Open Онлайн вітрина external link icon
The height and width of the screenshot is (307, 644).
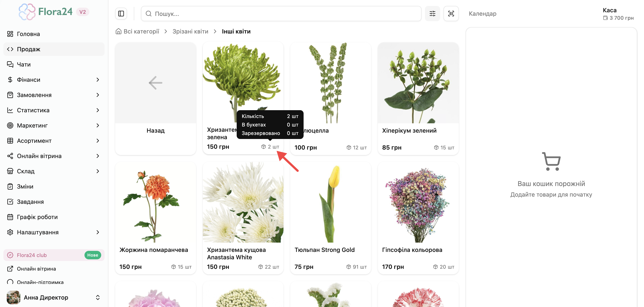pyautogui.click(x=10, y=269)
